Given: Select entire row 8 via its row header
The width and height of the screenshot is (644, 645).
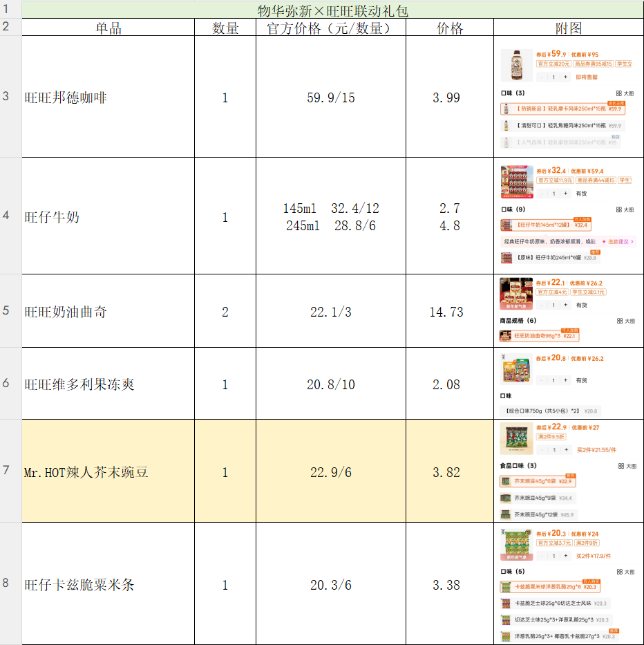Looking at the screenshot, I should pos(10,583).
